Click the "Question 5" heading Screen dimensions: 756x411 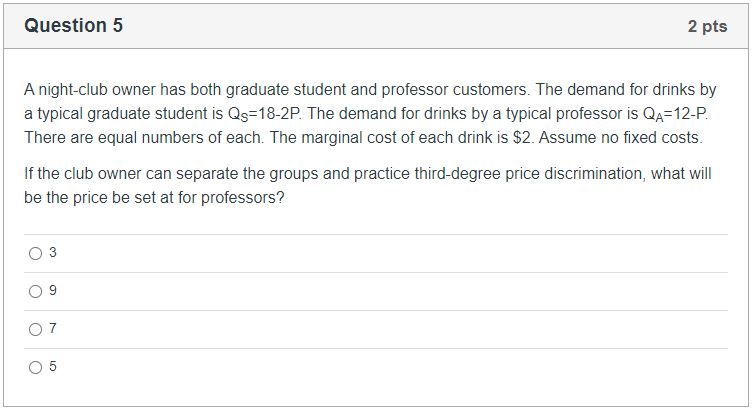74,26
